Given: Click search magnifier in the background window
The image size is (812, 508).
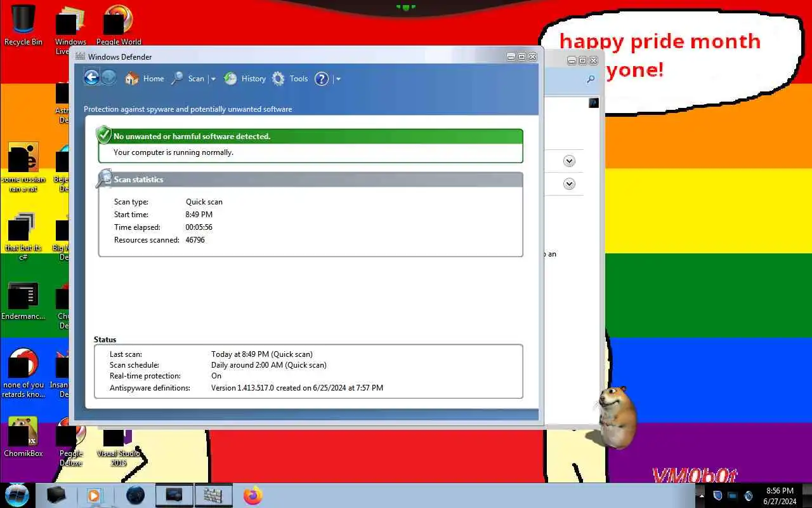Looking at the screenshot, I should coord(591,79).
